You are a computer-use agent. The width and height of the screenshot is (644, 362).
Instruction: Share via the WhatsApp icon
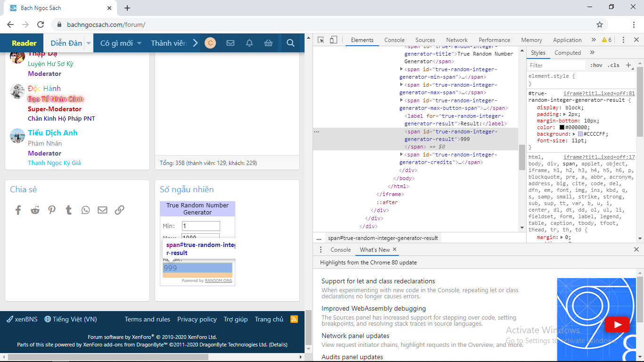[85, 210]
